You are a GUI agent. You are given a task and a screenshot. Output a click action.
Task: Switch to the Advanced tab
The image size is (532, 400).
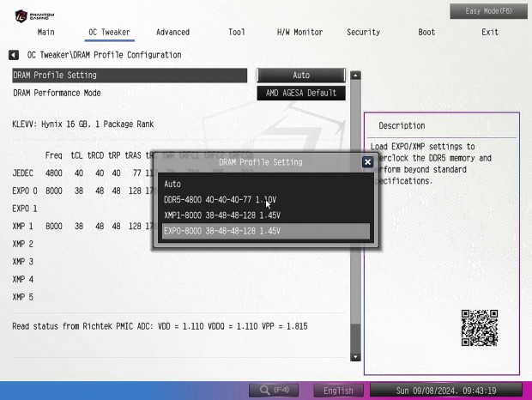(172, 33)
